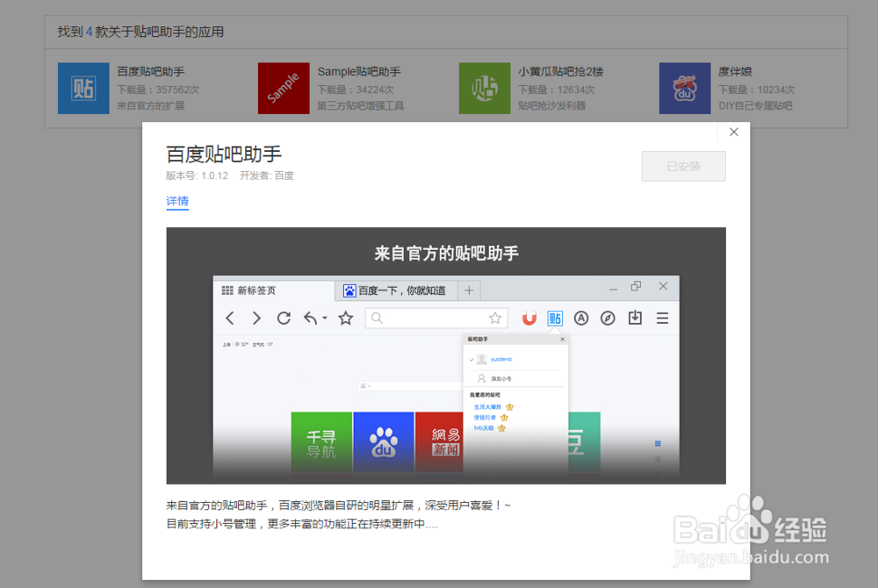The image size is (878, 588).
Task: Click the download icon in preview toolbar
Action: [x=635, y=318]
